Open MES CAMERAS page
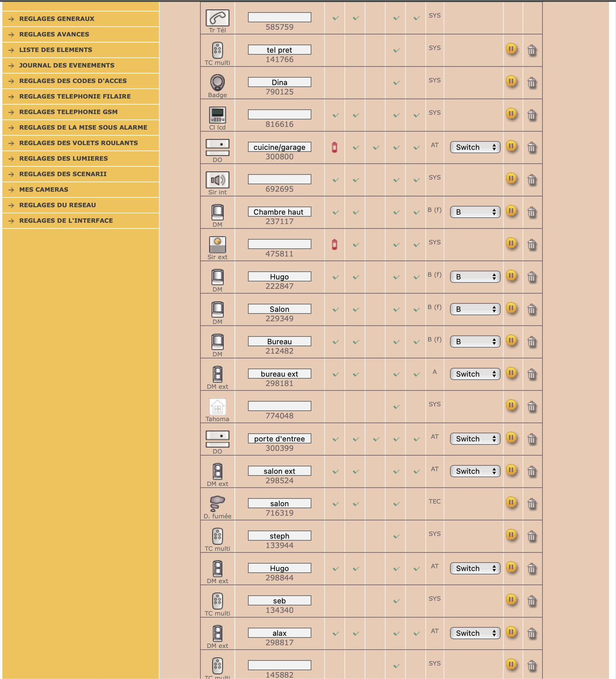Viewport: 616px width, 679px height. (44, 190)
